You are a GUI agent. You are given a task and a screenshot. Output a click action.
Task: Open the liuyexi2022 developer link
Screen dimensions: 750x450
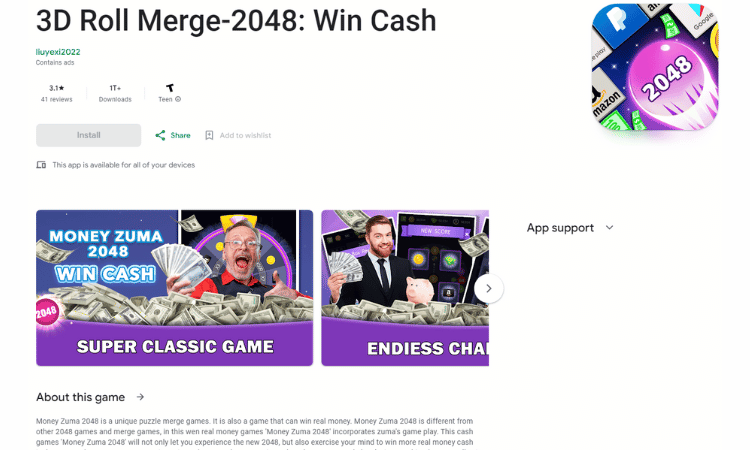click(x=58, y=52)
